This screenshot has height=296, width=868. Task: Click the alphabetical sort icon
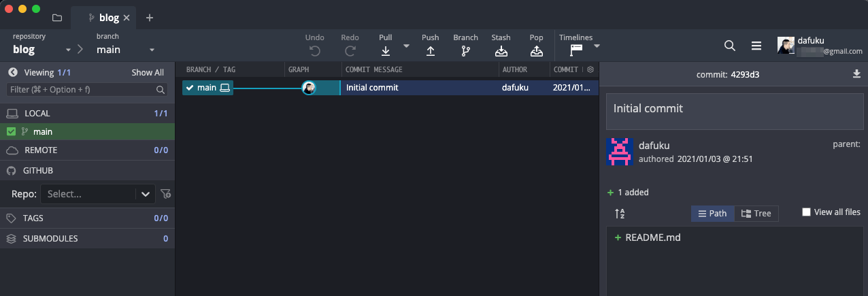tap(620, 214)
